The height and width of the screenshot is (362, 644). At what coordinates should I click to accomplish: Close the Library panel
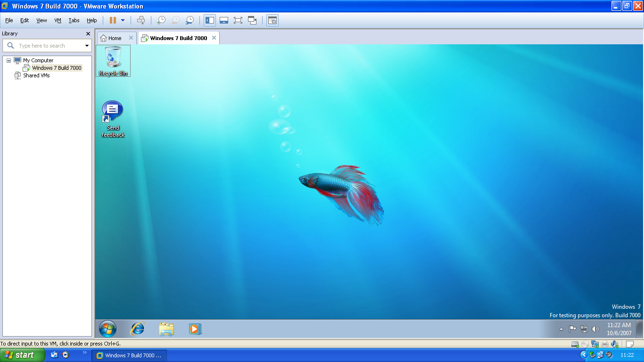[x=88, y=33]
